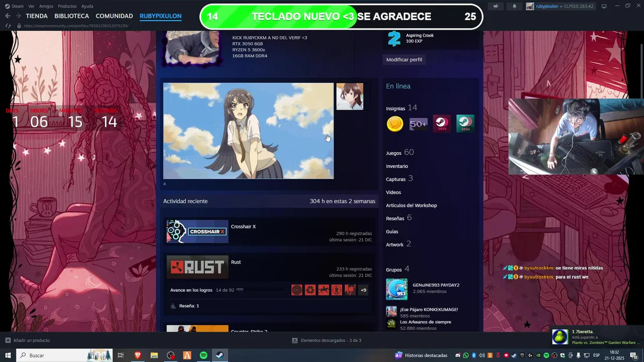The image size is (644, 362).
Task: Open OBS Studio from the taskbar
Action: pyautogui.click(x=171, y=355)
